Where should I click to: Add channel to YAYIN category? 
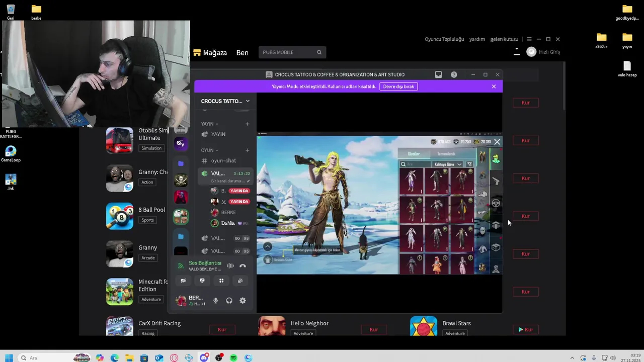(x=247, y=124)
